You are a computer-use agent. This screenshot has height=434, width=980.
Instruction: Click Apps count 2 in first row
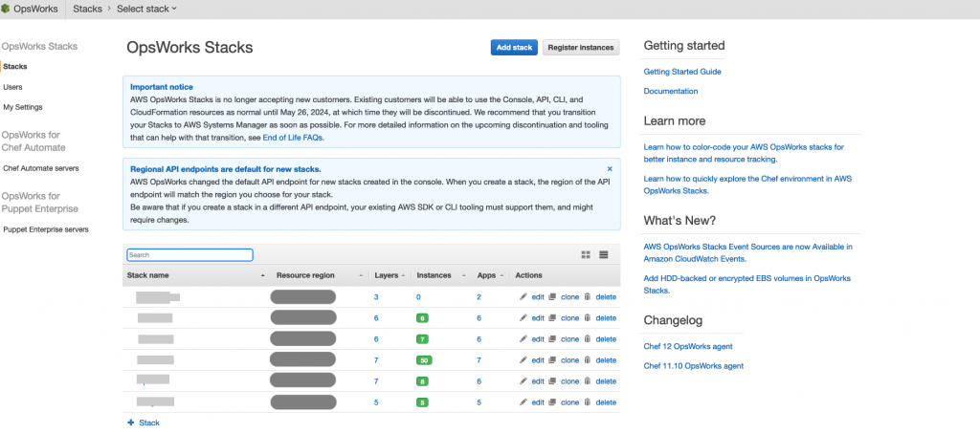pos(479,297)
